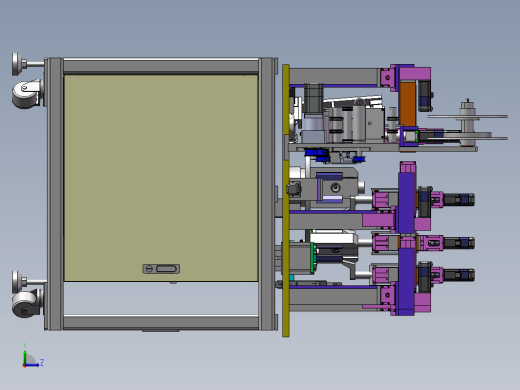Pick the blue bracket under the platform
This screenshot has height=390, width=520.
(315, 153)
